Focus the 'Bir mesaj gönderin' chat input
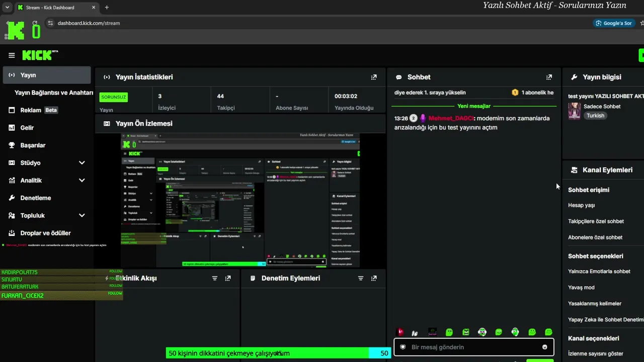The width and height of the screenshot is (644, 362). (x=474, y=347)
